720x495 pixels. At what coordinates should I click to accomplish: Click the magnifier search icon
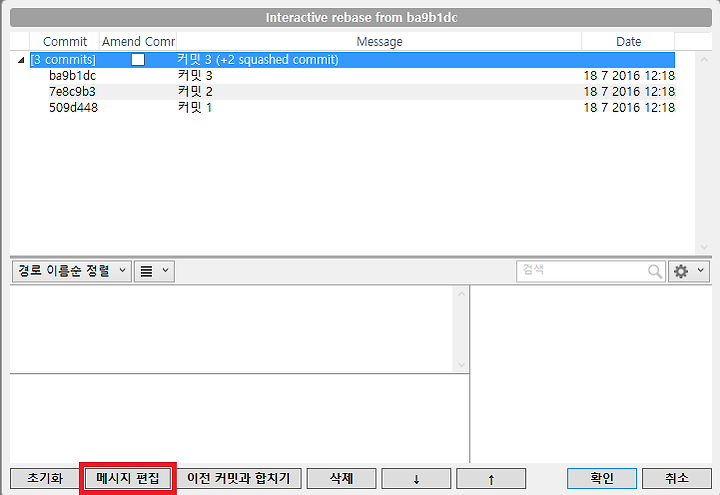click(655, 271)
